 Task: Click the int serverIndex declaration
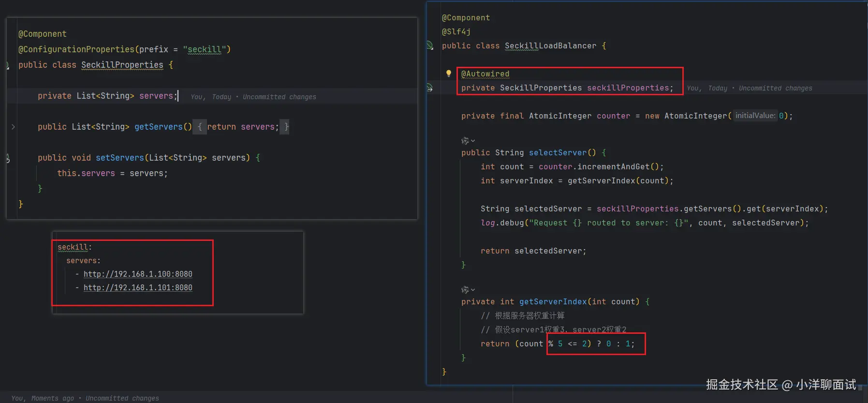(x=577, y=180)
